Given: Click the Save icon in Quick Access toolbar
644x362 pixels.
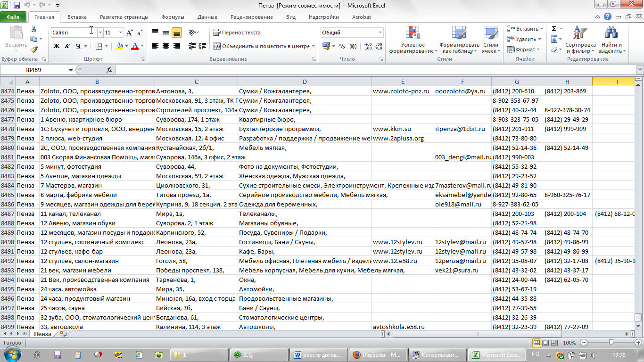Looking at the screenshot, I should [17, 6].
